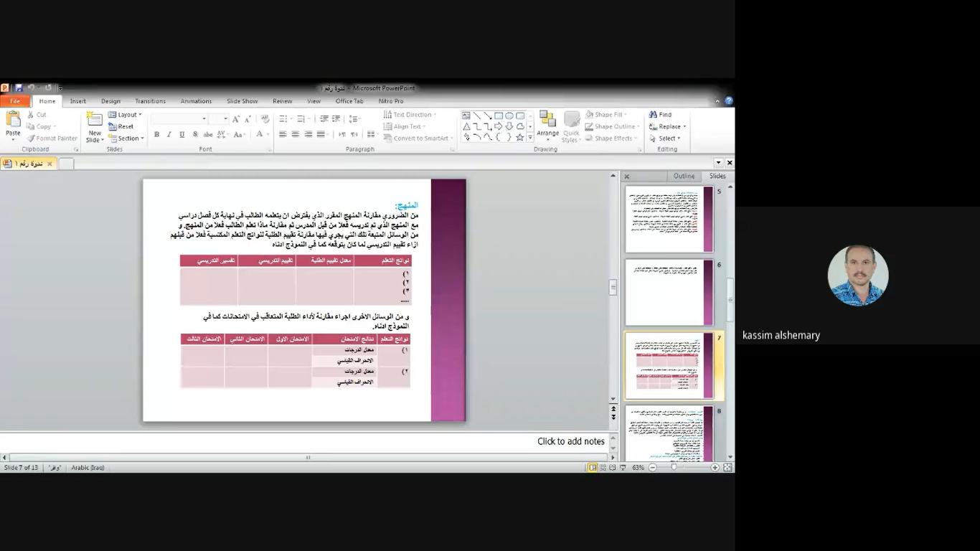This screenshot has height=551, width=980.
Task: Click the 63% zoom level
Action: coord(638,468)
